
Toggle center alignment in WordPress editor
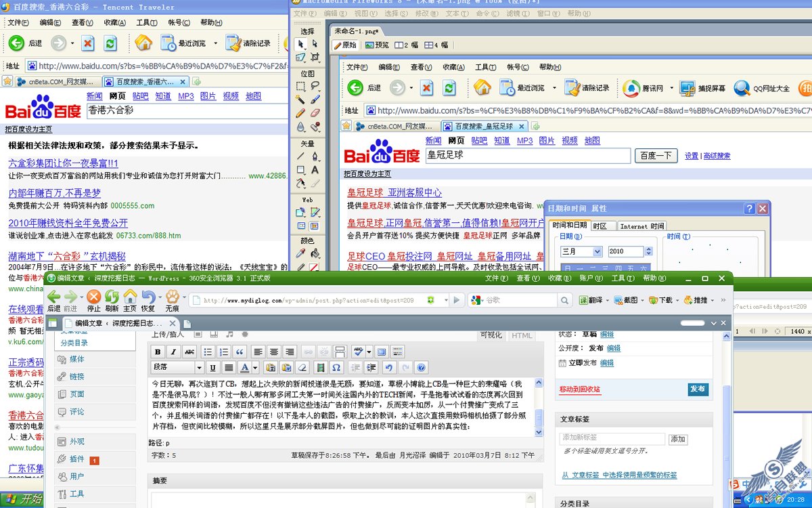(x=273, y=352)
